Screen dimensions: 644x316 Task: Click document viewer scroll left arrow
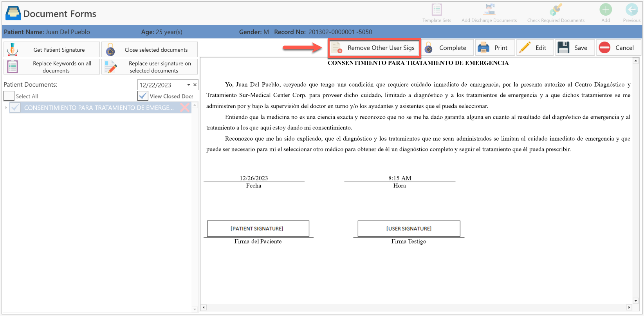pyautogui.click(x=204, y=307)
